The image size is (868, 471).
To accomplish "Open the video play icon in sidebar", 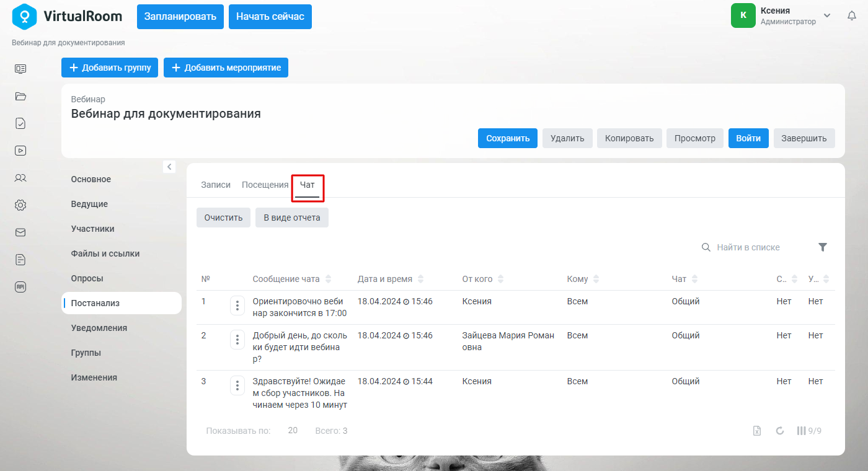I will tap(20, 150).
